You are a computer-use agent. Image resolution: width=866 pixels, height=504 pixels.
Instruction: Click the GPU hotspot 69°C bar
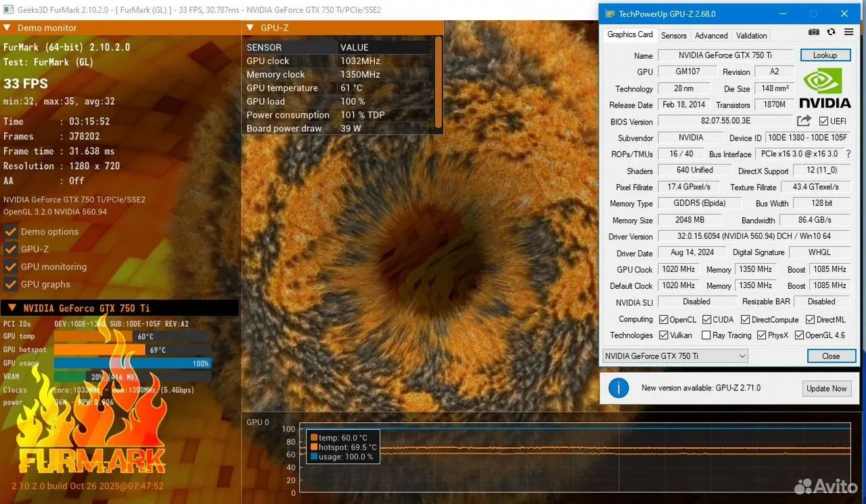click(99, 350)
